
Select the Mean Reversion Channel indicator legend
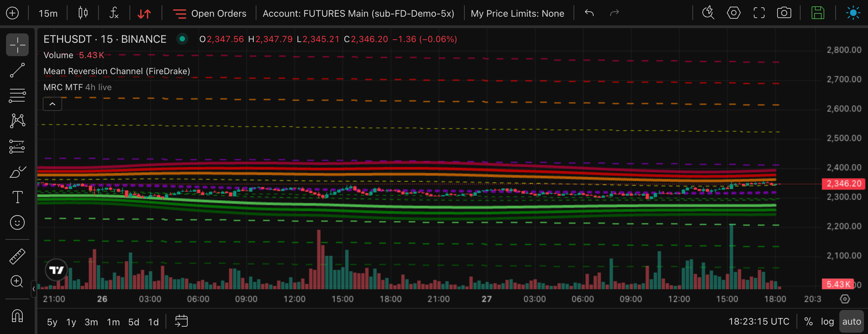[x=117, y=71]
